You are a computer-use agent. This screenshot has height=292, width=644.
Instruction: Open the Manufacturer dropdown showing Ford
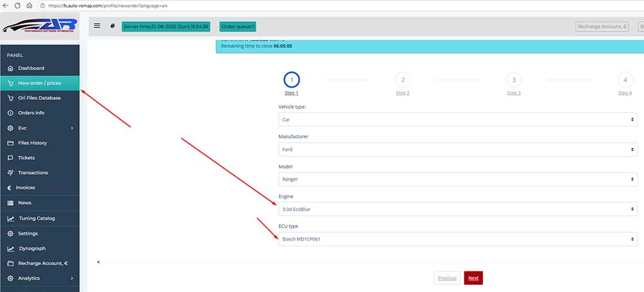coord(458,150)
